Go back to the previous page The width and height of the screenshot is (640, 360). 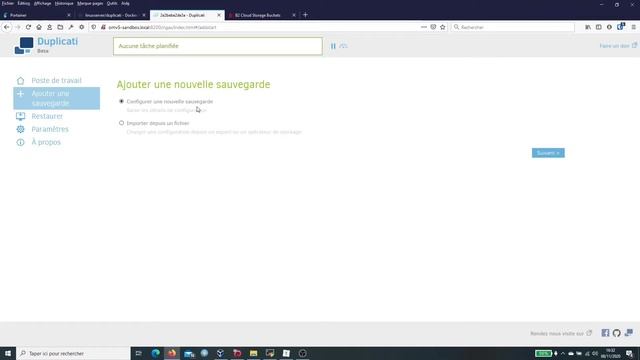coord(7,27)
